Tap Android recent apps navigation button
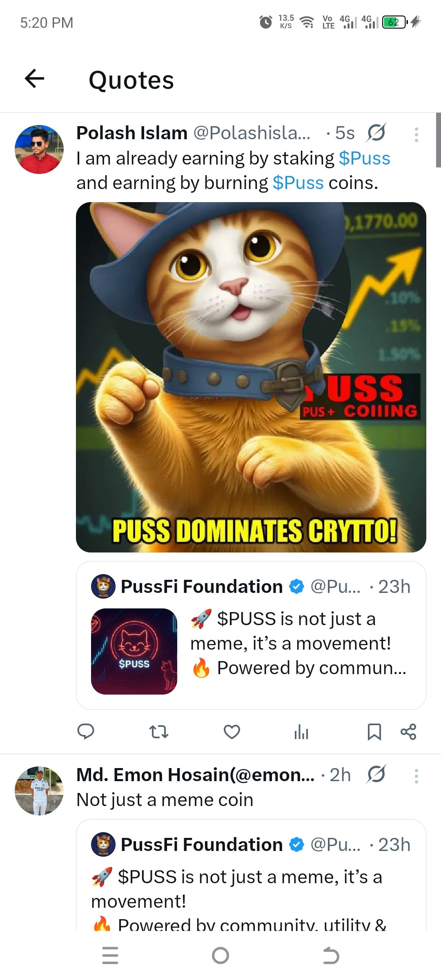 coord(110,955)
